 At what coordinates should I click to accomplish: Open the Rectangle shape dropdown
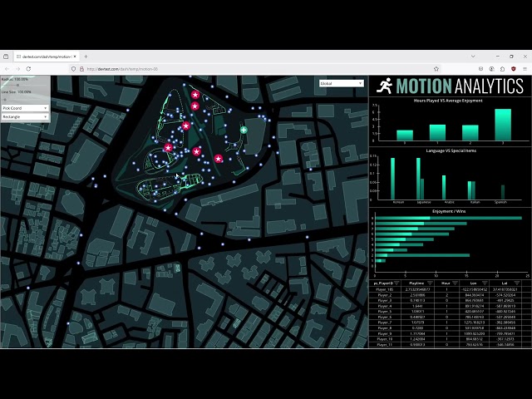pos(25,116)
